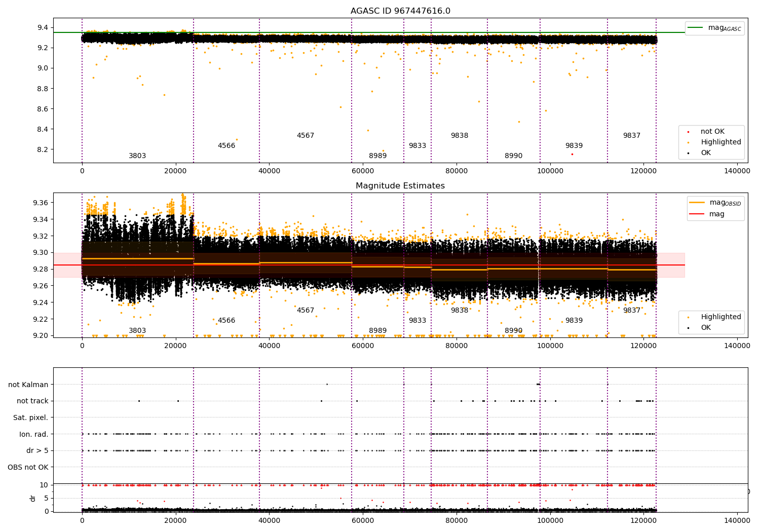Screen dimensions: 760x532
Task: Click 'Highlighted' legend label in Magnitude Estimates plot
Action: (720, 317)
